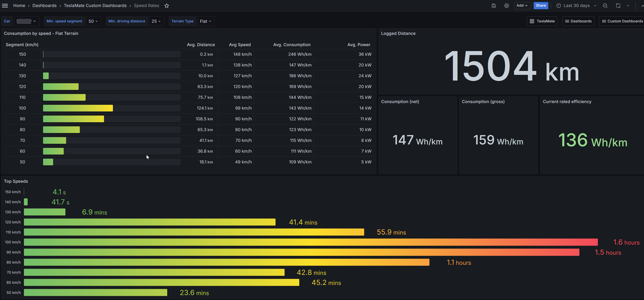Open the Terrain Type Flat dropdown

(x=205, y=21)
